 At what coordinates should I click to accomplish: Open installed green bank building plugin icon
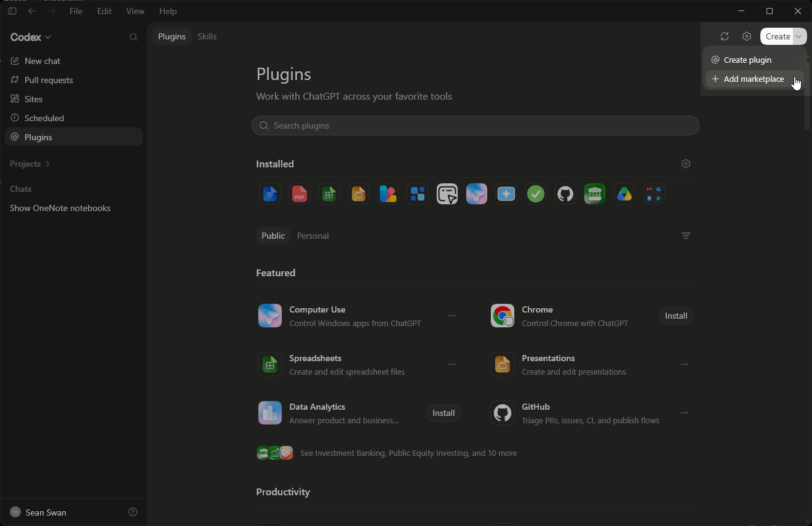(595, 194)
